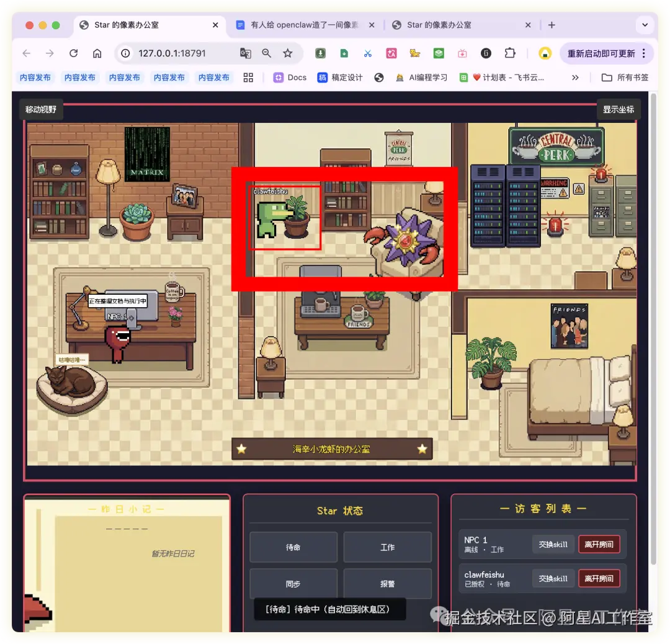View site info icon in address bar
This screenshot has height=644, width=670.
click(x=125, y=53)
